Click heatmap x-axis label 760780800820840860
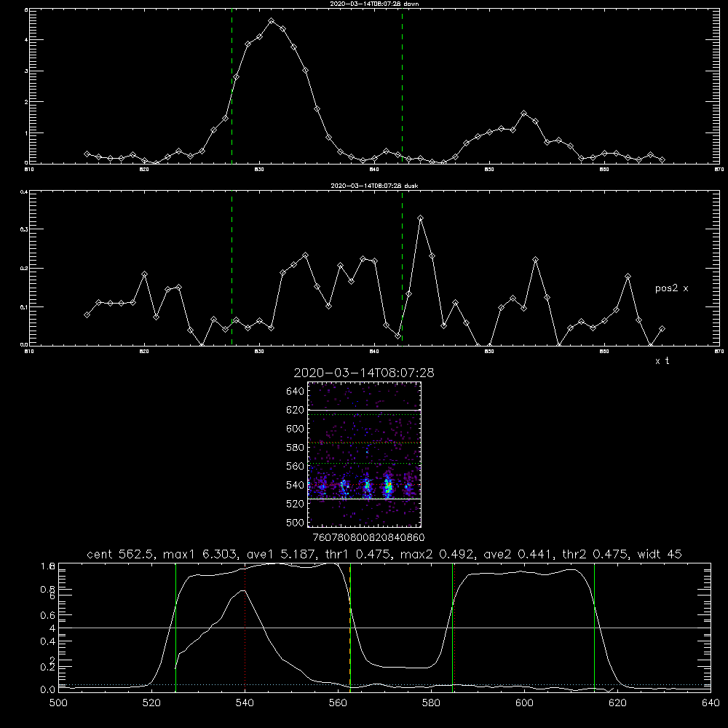The width and height of the screenshot is (728, 728). [x=368, y=538]
